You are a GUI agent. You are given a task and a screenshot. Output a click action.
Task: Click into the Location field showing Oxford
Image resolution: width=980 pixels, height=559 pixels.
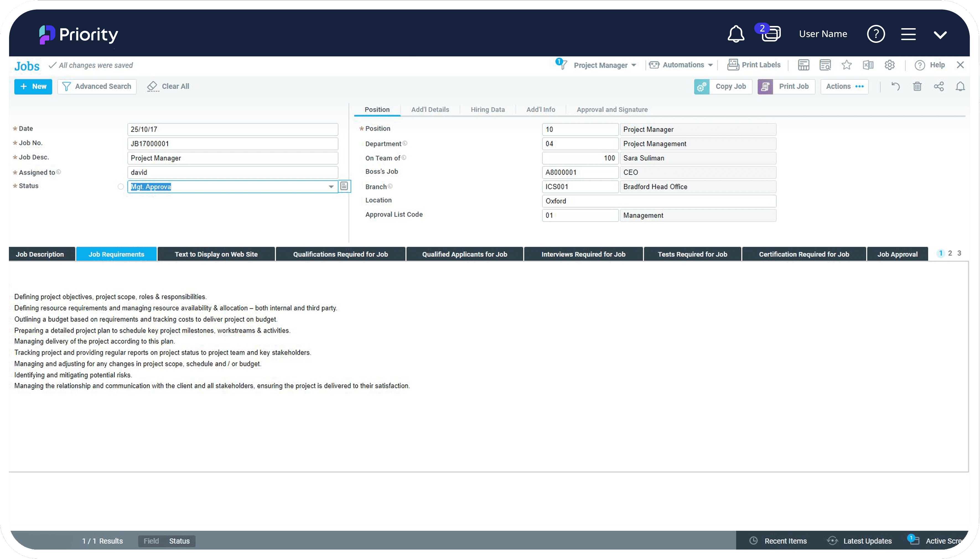click(x=658, y=201)
